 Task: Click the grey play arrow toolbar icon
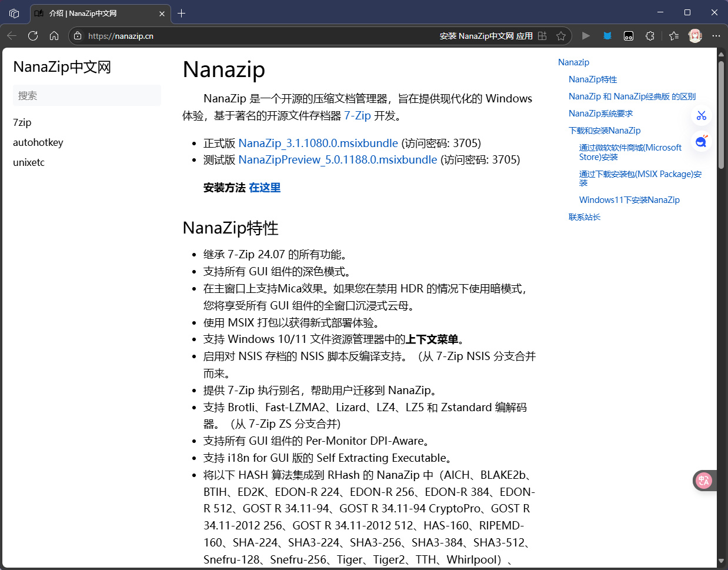pyautogui.click(x=586, y=36)
